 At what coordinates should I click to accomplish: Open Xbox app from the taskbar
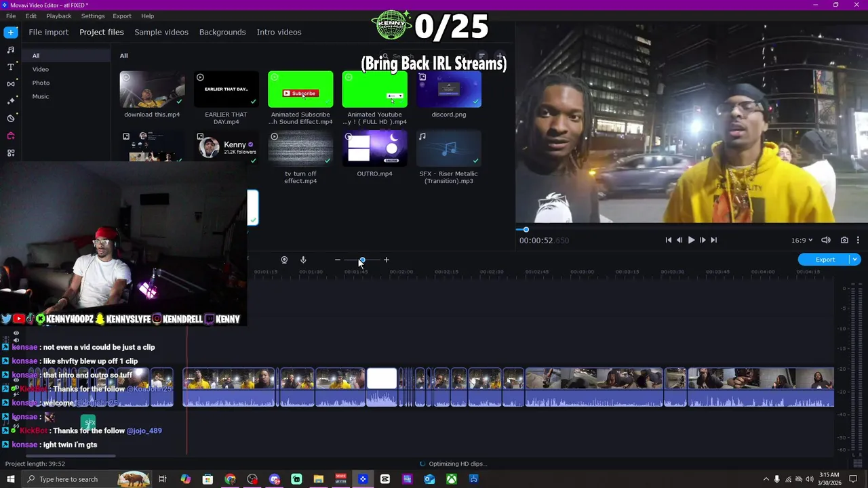(x=452, y=479)
